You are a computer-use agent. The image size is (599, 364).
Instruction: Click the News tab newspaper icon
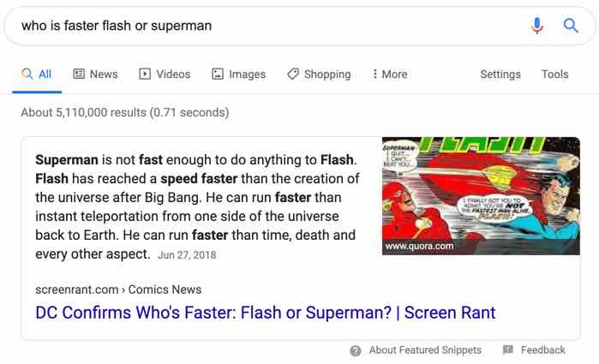click(79, 75)
